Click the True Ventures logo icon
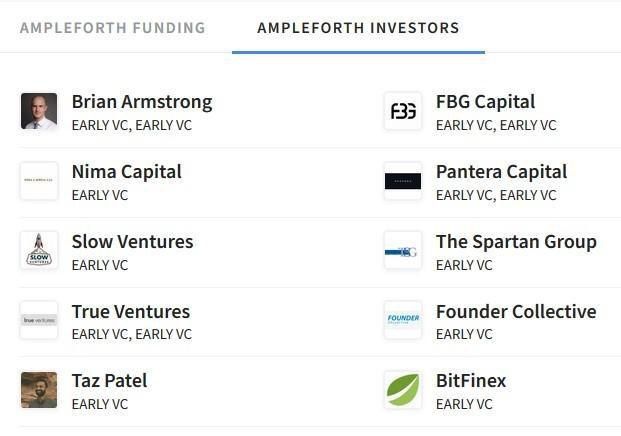This screenshot has width=621, height=436. coord(39,320)
